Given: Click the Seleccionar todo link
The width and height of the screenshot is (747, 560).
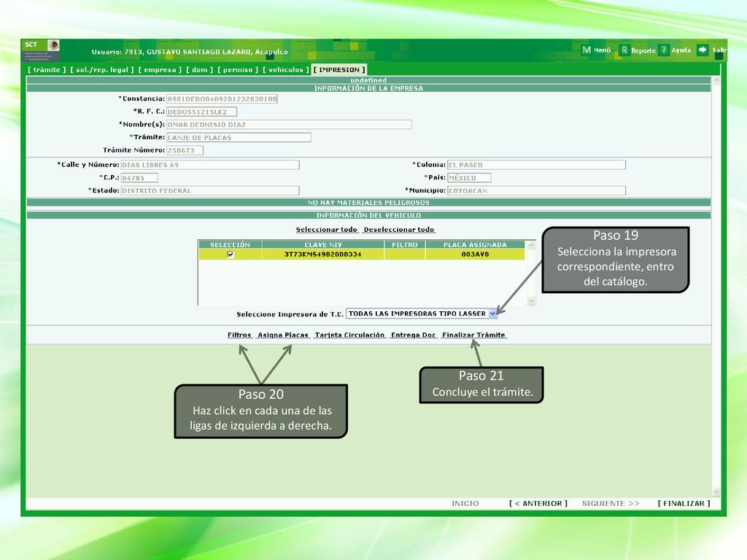Looking at the screenshot, I should coord(327,230).
